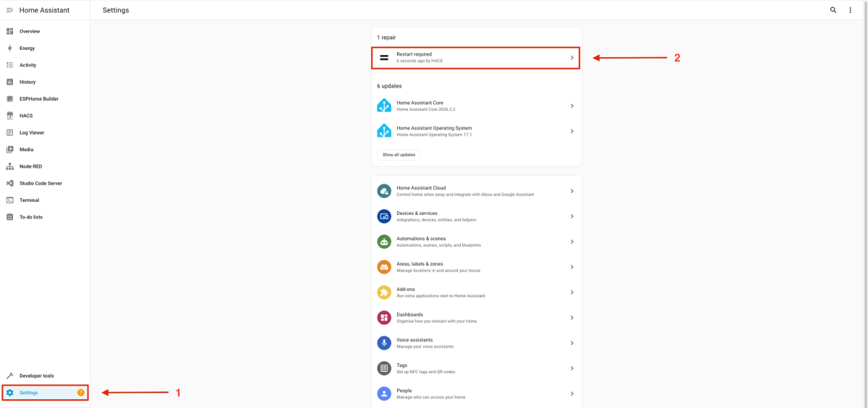Click chevron for Voice assistants
This screenshot has height=408, width=868.
point(572,343)
